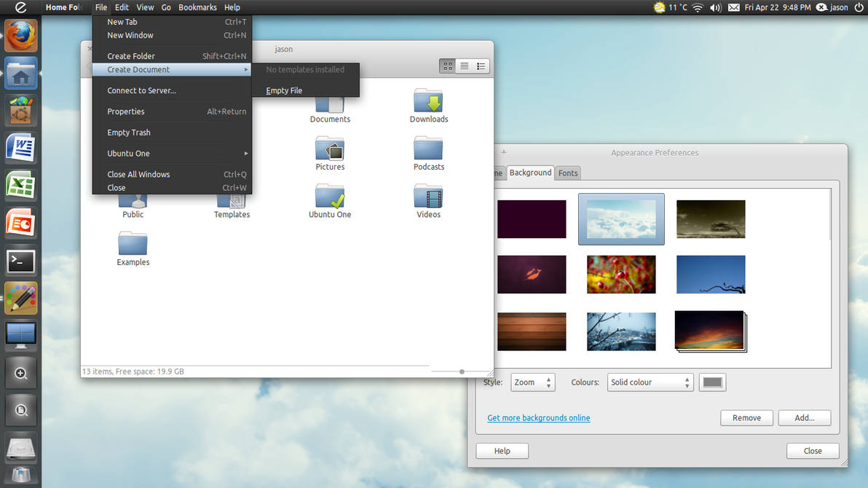Viewport: 868px width, 488px height.
Task: Open the Excel spreadsheet launcher
Action: click(21, 186)
